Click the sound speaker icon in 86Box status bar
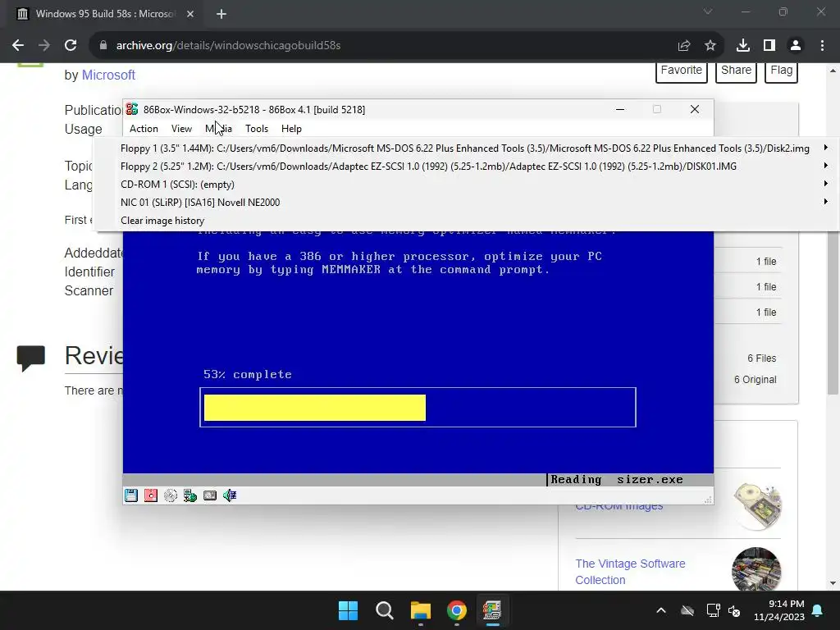The height and width of the screenshot is (630, 840). [x=230, y=495]
